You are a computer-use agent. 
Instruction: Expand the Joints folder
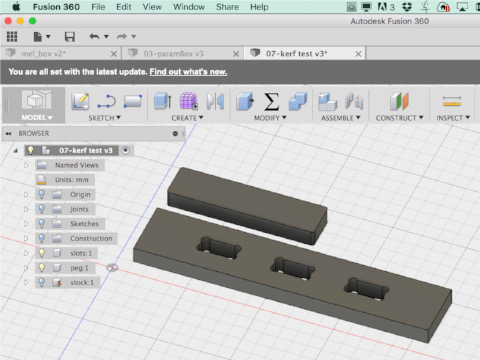(x=26, y=209)
